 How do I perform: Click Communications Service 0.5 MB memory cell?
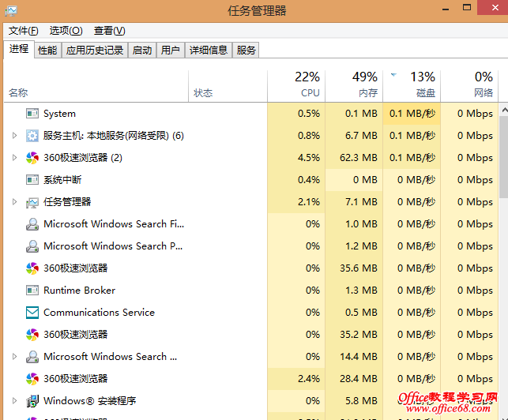click(x=354, y=313)
